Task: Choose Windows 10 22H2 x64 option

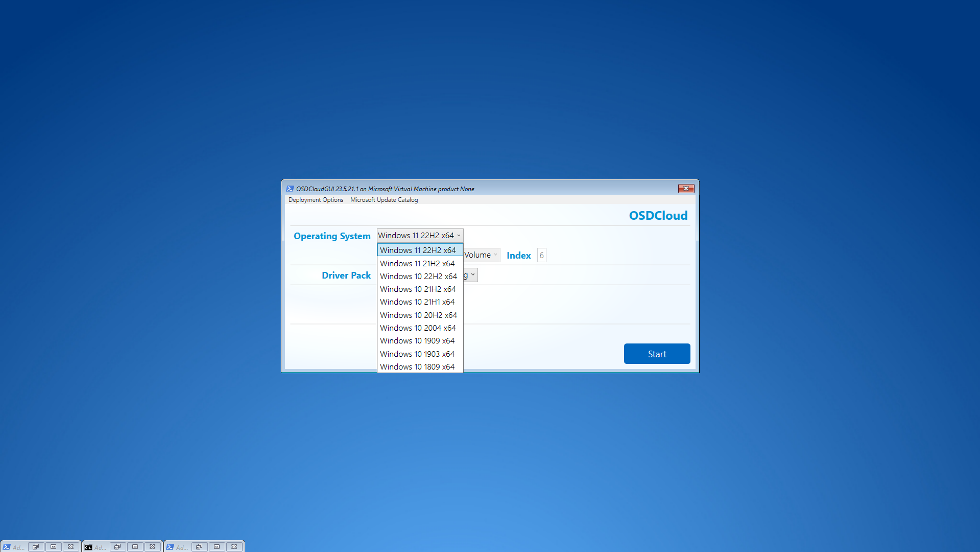Action: coord(418,277)
